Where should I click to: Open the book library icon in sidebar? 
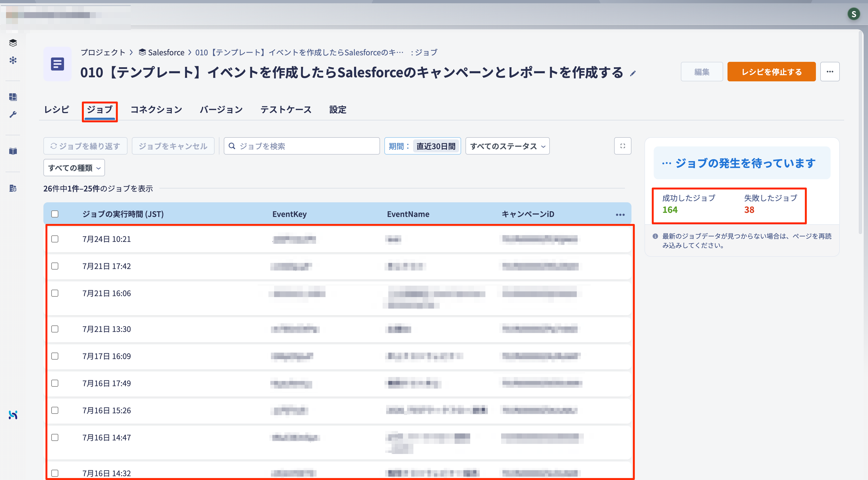[x=13, y=151]
